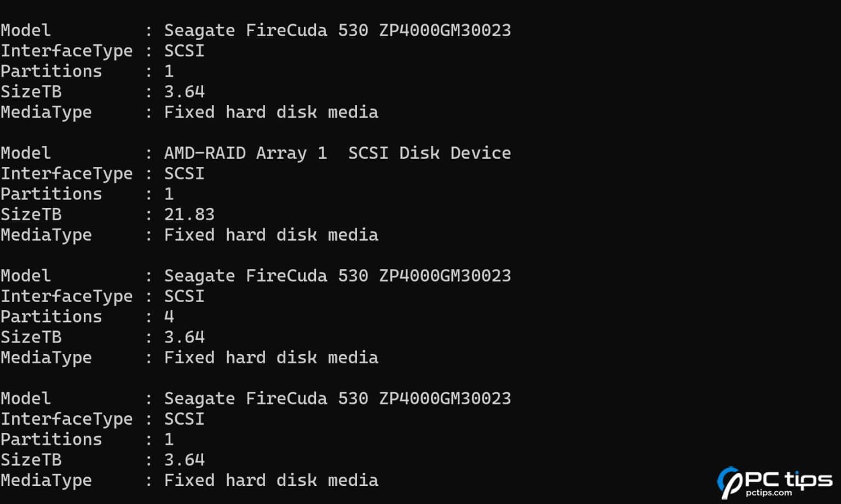This screenshot has width=841, height=504.
Task: Click the PC tips logo icon
Action: pos(730,482)
